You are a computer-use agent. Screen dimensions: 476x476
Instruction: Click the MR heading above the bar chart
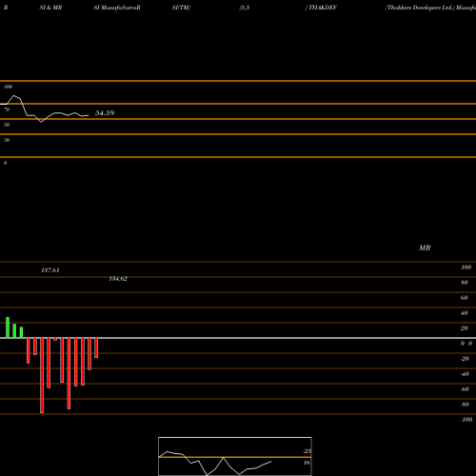click(x=425, y=248)
